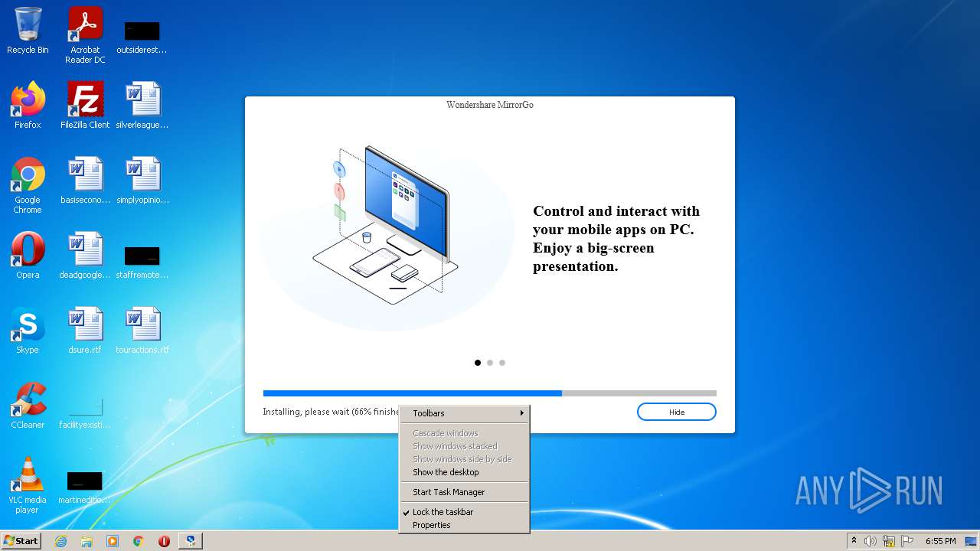
Task: Launch Google Chrome from the desktop
Action: [x=28, y=185]
